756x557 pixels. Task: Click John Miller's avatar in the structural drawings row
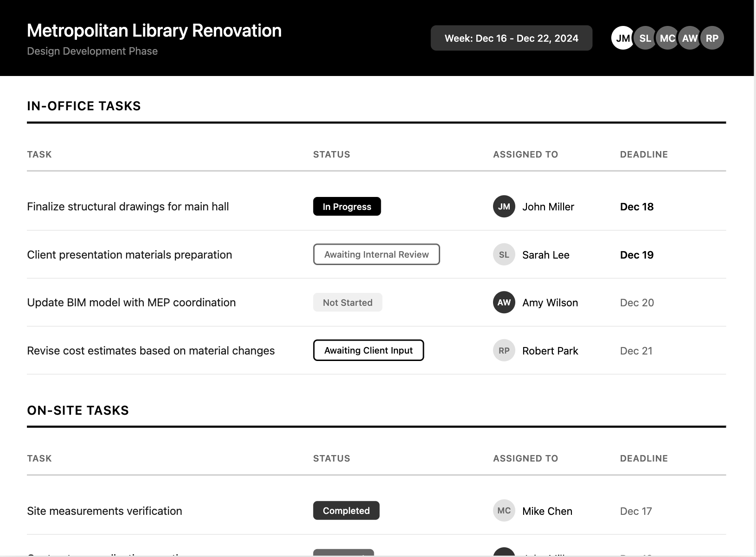(503, 207)
